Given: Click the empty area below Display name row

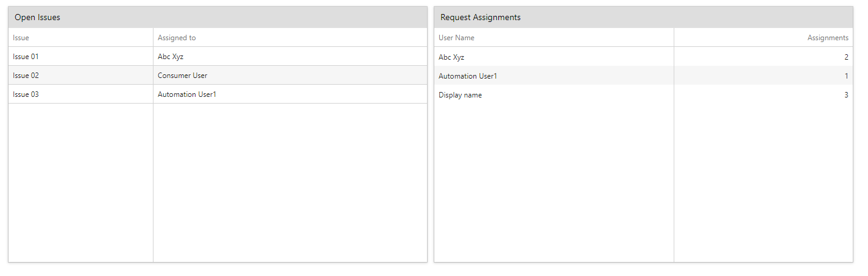Looking at the screenshot, I should pyautogui.click(x=554, y=183).
